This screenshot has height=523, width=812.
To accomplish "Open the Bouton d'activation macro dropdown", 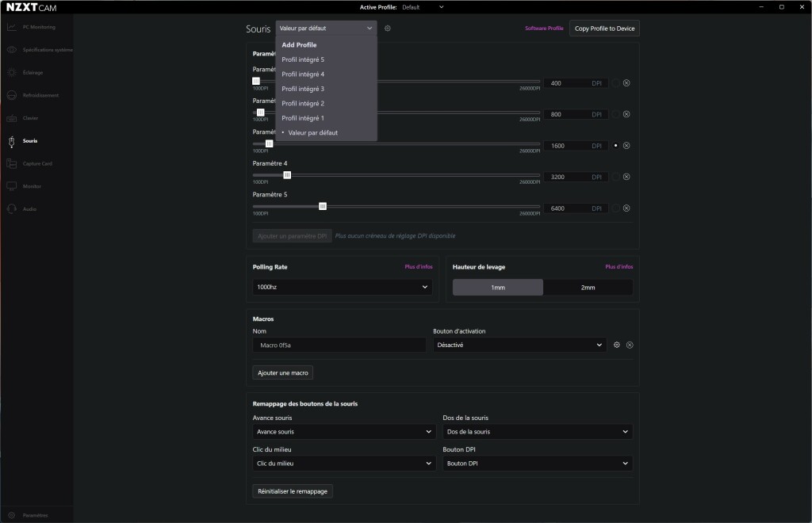I will pyautogui.click(x=519, y=345).
